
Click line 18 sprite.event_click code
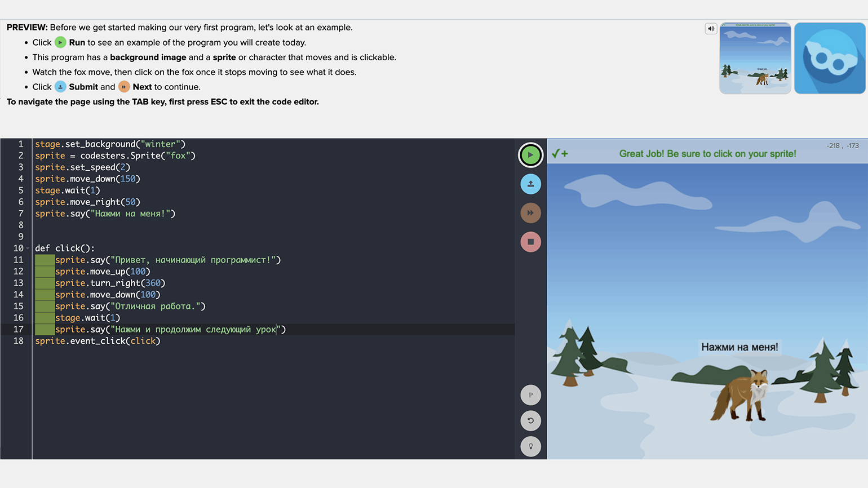click(x=98, y=341)
